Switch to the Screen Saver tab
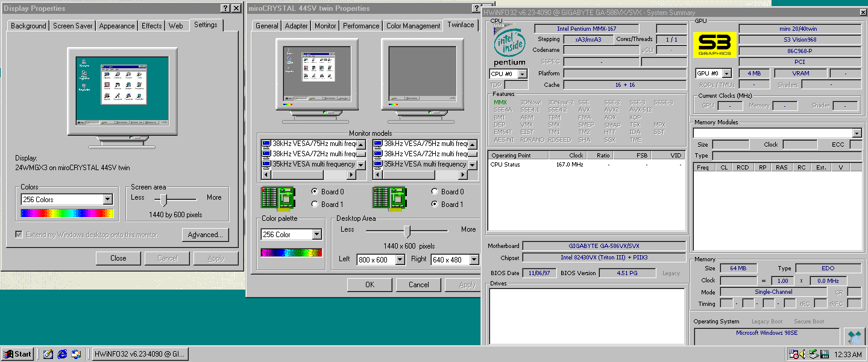This screenshot has height=362, width=868. (x=72, y=26)
